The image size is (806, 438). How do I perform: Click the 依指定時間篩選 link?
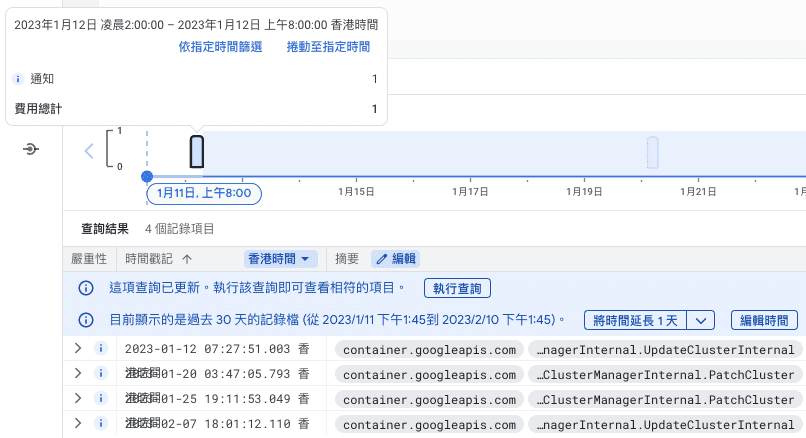click(x=220, y=46)
